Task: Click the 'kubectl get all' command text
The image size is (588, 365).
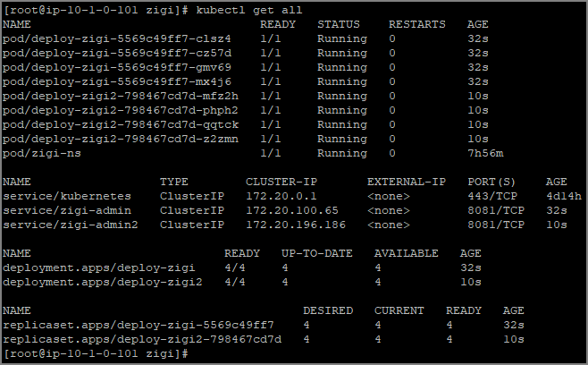Action: pyautogui.click(x=249, y=10)
